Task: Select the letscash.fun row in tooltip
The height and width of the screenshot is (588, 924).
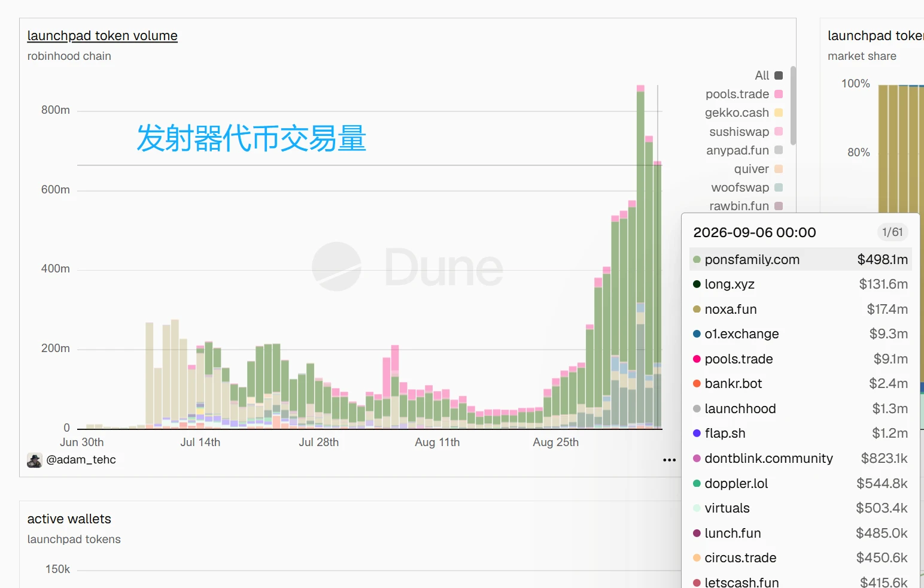Action: tap(800, 581)
